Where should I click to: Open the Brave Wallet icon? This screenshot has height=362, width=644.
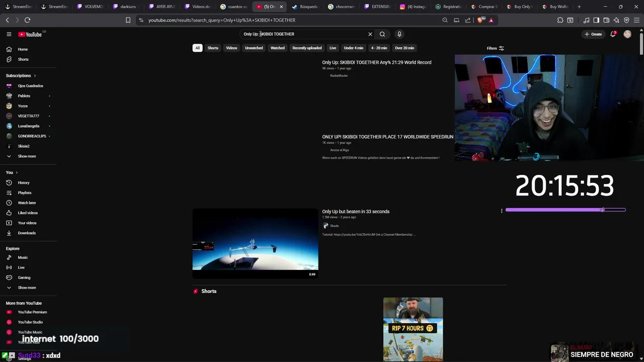[606, 20]
